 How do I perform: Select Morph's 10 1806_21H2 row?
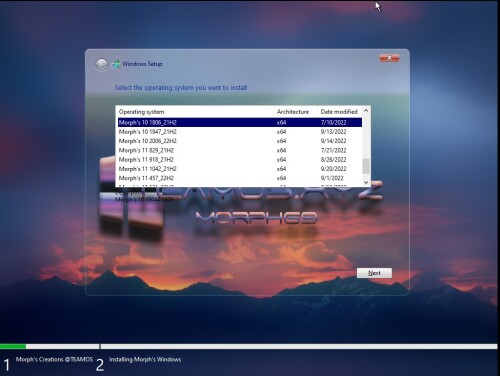tap(240, 122)
